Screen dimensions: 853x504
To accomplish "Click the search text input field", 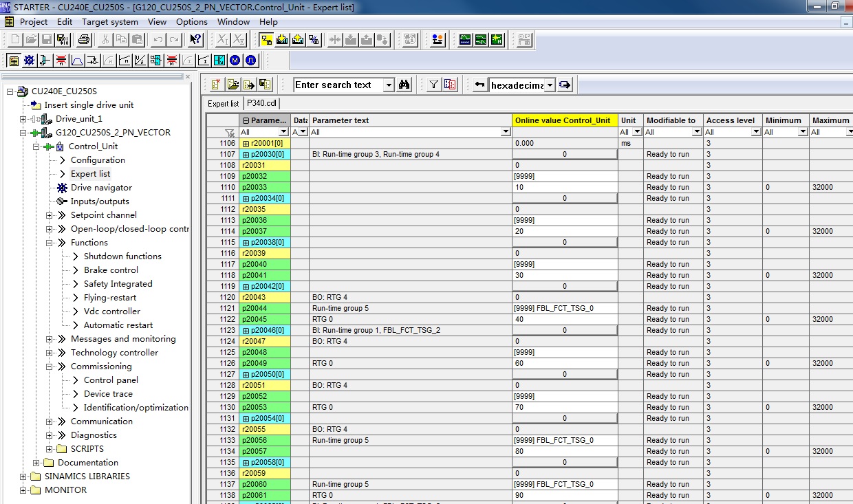I will pyautogui.click(x=338, y=85).
